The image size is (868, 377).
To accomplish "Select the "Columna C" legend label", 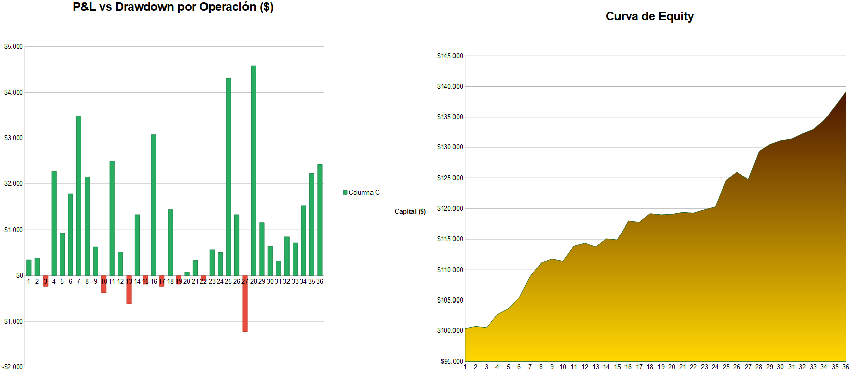I will click(364, 192).
